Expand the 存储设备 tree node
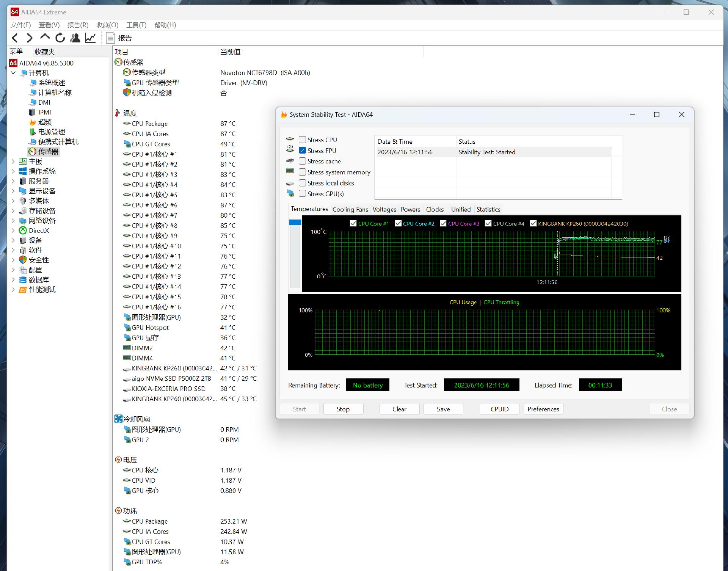Viewport: 728px width, 571px height. 13,211
